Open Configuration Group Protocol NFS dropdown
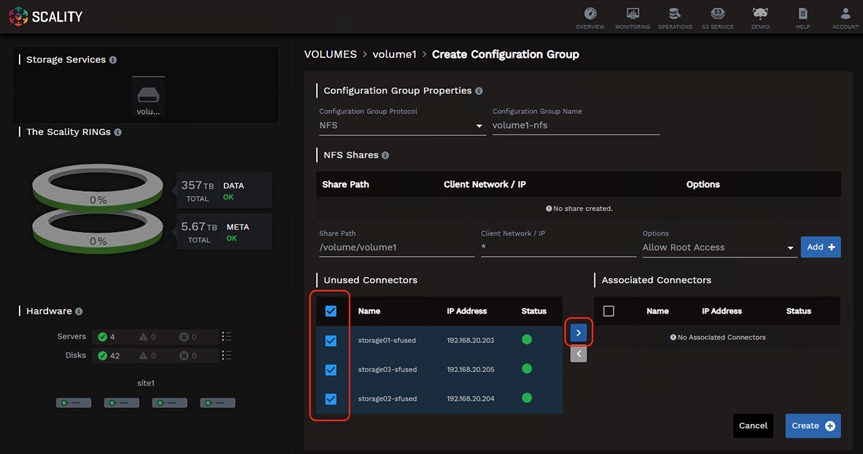Screen dimensions: 863x454 point(402,125)
